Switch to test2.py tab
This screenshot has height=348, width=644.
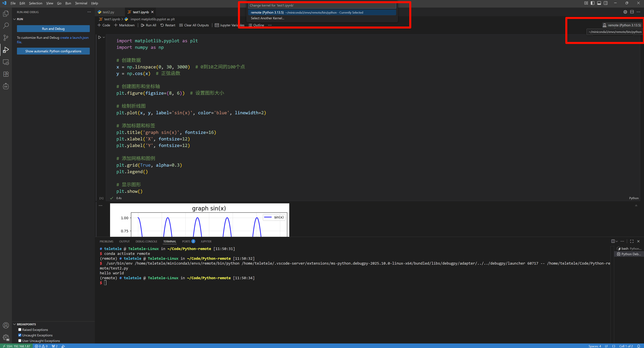[108, 12]
